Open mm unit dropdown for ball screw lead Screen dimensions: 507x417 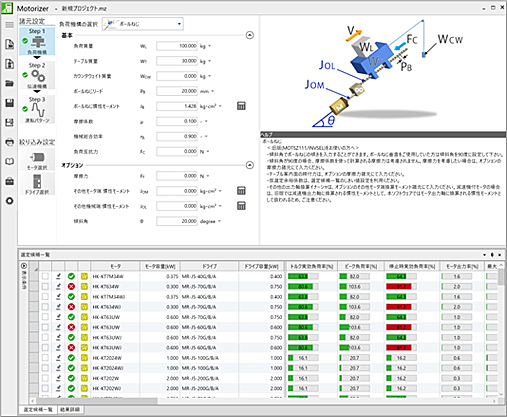[x=212, y=91]
